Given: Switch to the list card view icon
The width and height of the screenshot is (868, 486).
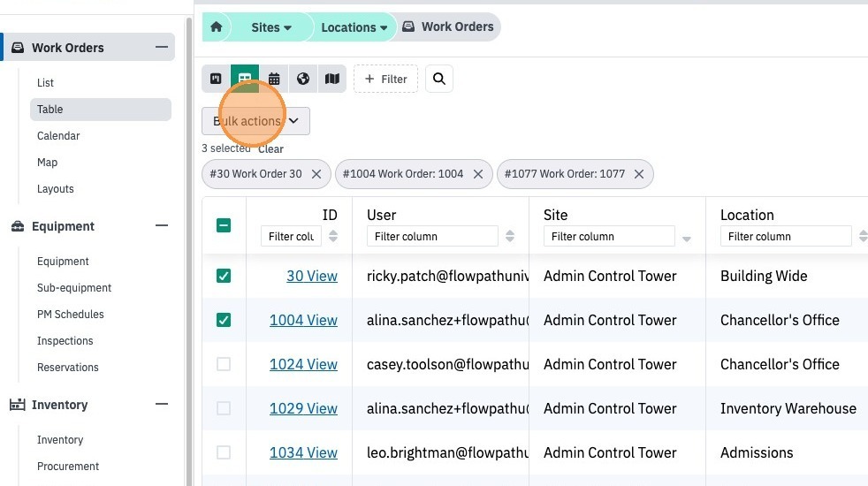Looking at the screenshot, I should (216, 79).
